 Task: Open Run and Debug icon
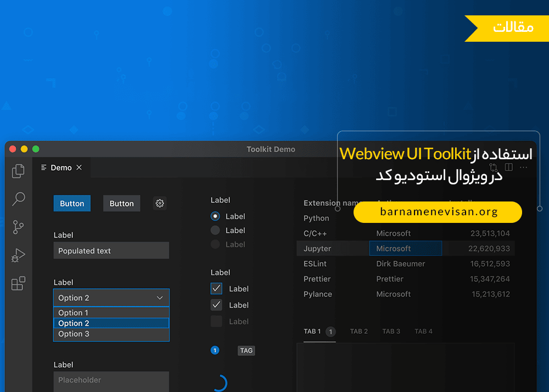pyautogui.click(x=18, y=255)
